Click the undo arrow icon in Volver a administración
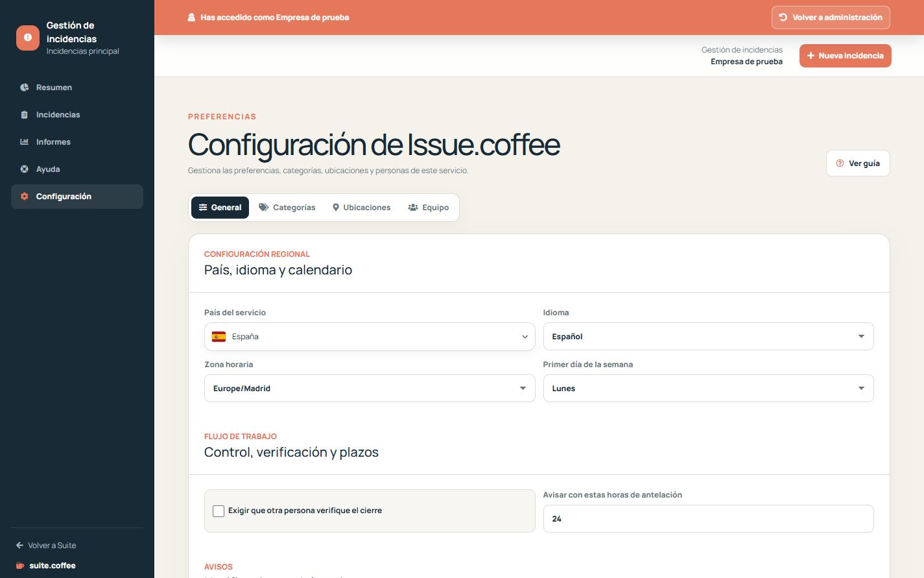This screenshot has width=924, height=578. (x=783, y=18)
